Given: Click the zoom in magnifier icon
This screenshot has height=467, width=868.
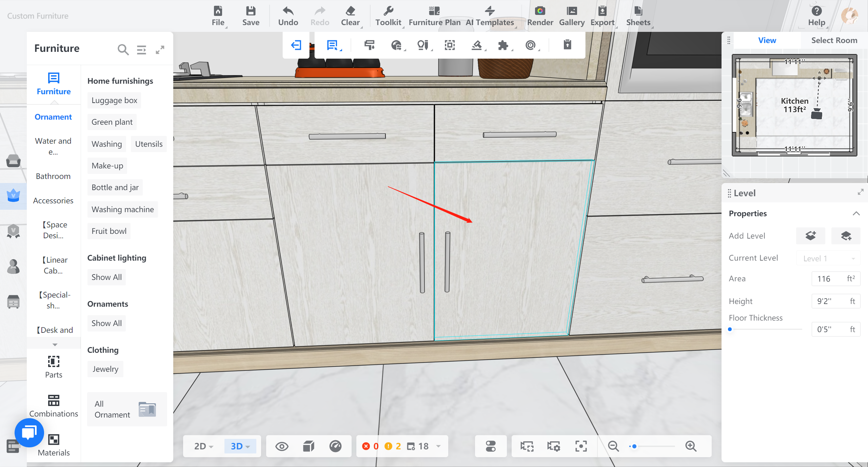Looking at the screenshot, I should (691, 446).
